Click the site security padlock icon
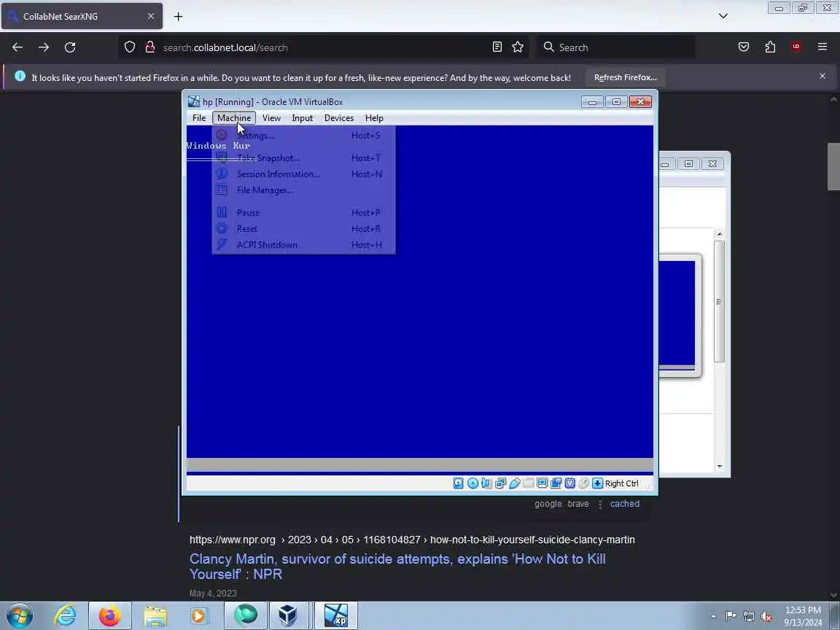Screen dimensions: 840x630 click(x=150, y=47)
